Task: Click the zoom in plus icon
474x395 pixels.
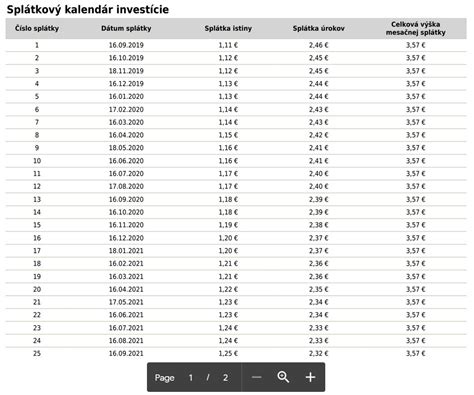Action: [310, 377]
